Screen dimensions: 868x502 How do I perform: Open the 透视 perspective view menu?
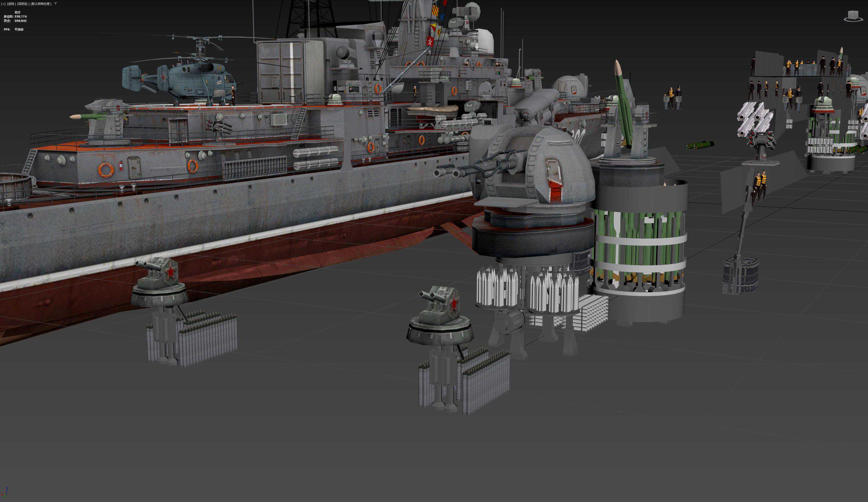[11, 4]
